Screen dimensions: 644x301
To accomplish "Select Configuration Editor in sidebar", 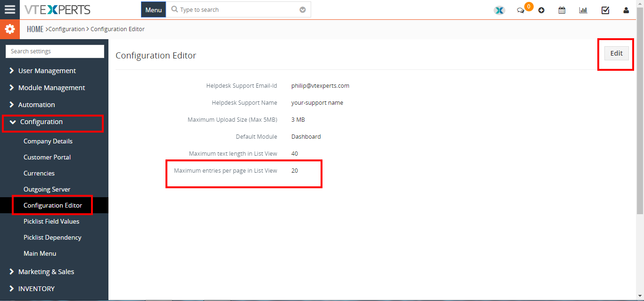I will pyautogui.click(x=53, y=205).
